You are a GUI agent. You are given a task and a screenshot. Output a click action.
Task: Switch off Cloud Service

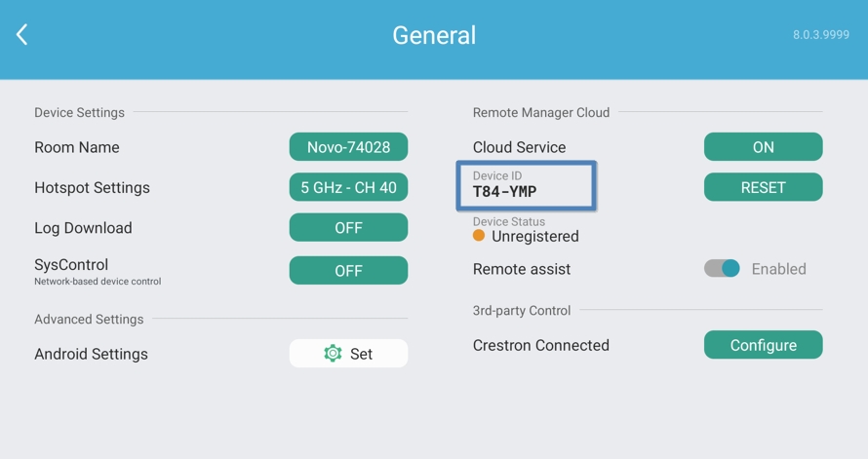pos(763,147)
